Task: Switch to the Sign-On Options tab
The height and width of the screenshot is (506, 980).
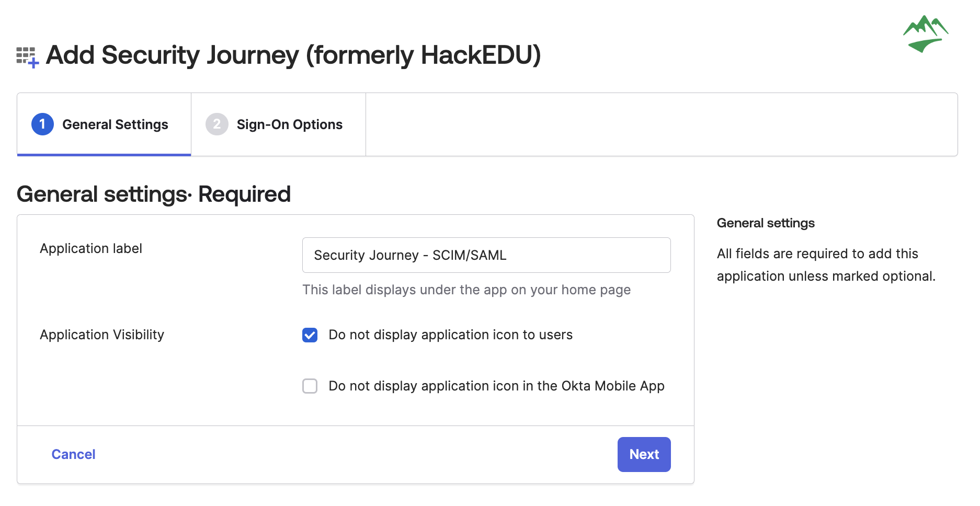Action: pos(278,124)
